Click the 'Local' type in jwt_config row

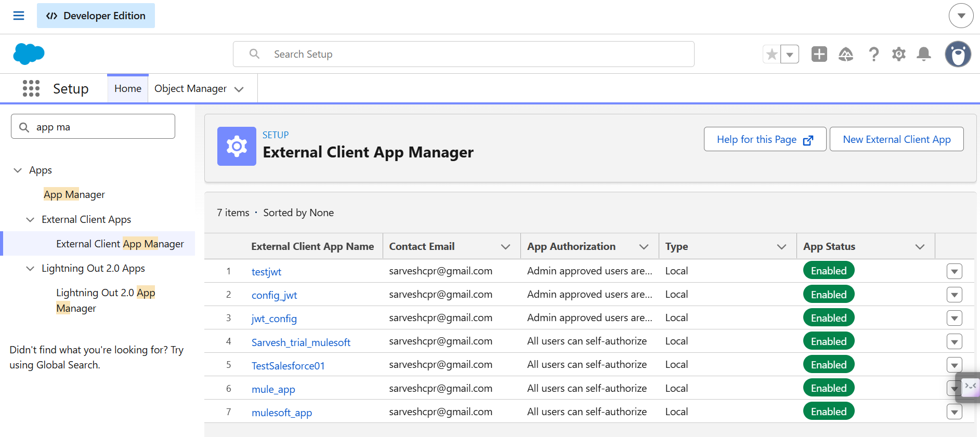coord(676,317)
